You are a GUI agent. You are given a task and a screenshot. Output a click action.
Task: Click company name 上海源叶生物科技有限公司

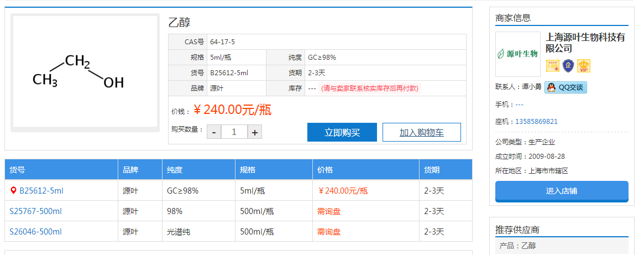(585, 43)
